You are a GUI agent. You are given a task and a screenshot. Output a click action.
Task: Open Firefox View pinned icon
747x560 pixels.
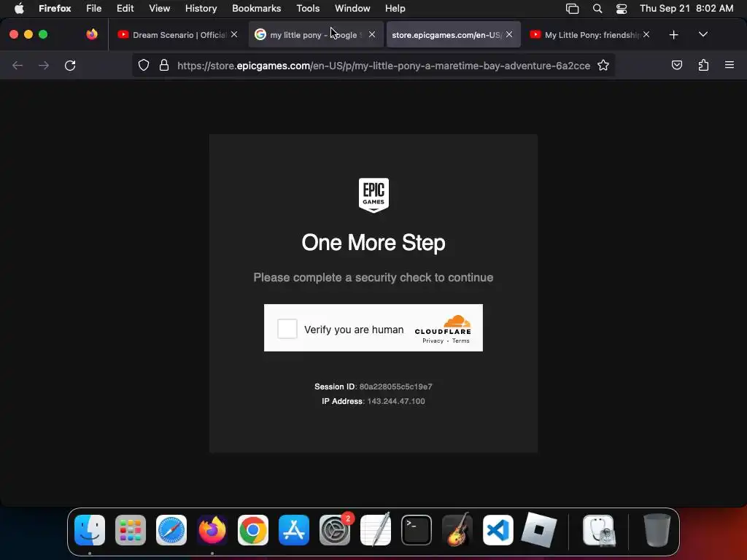(92, 34)
